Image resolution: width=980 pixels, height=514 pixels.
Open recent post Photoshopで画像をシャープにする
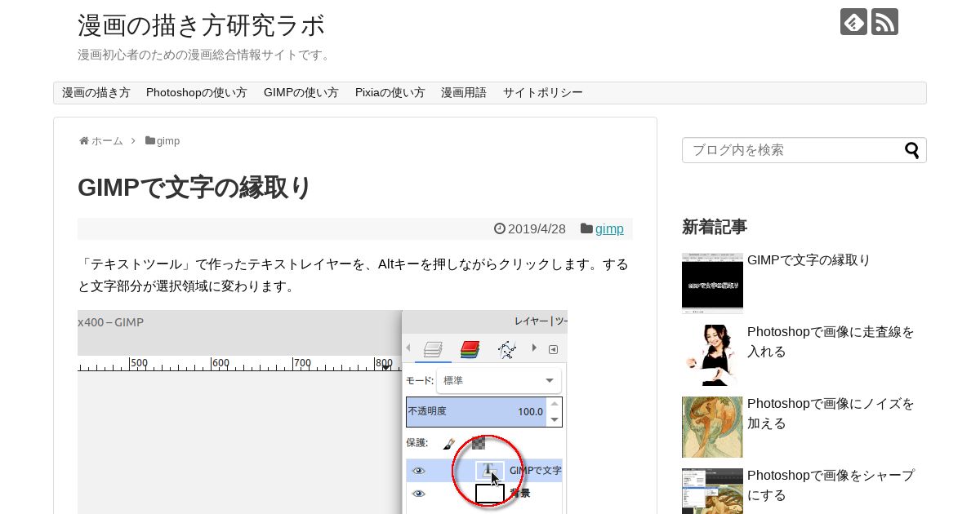click(831, 485)
